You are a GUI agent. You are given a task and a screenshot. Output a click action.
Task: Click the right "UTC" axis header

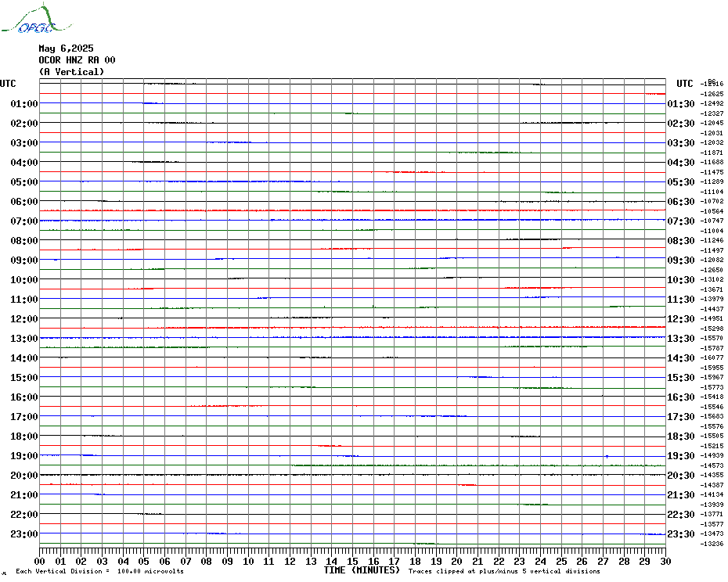click(685, 84)
